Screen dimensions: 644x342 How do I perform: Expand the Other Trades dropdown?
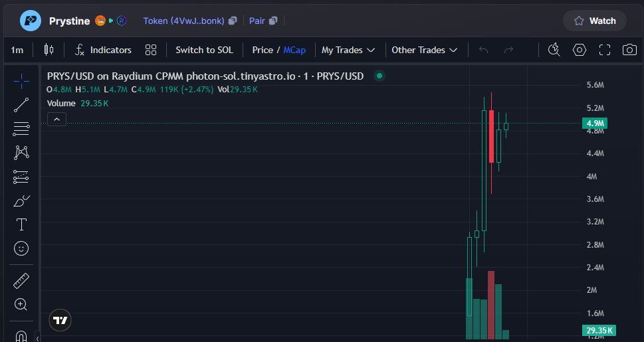pyautogui.click(x=424, y=50)
